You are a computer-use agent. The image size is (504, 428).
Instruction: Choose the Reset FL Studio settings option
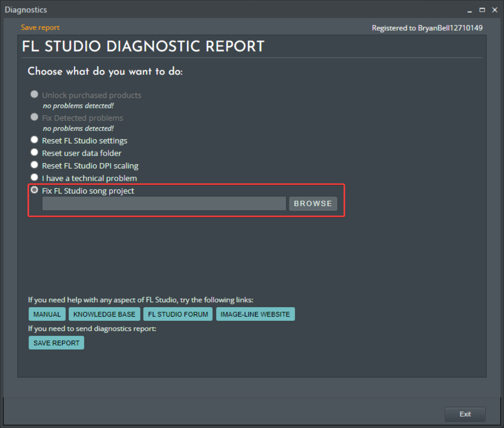pyautogui.click(x=34, y=140)
